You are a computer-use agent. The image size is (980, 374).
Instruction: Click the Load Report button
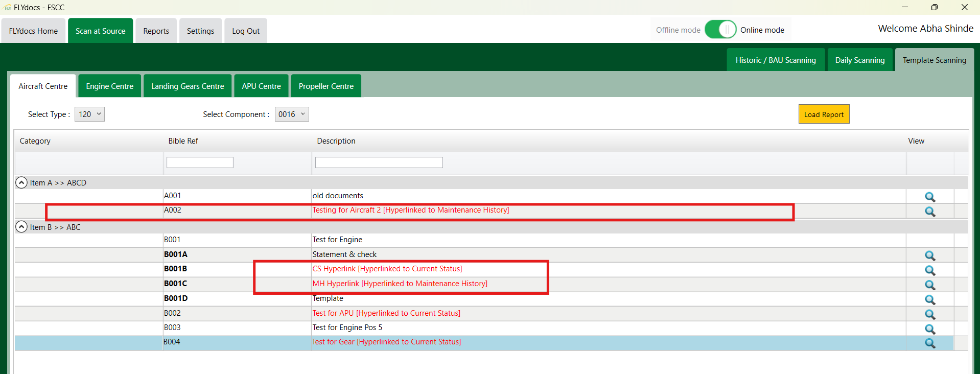(824, 114)
